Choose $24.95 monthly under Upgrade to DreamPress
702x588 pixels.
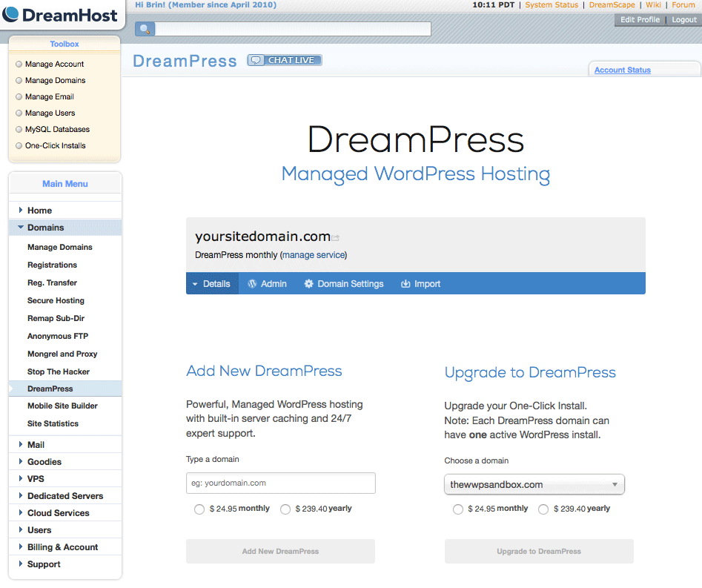coord(457,509)
